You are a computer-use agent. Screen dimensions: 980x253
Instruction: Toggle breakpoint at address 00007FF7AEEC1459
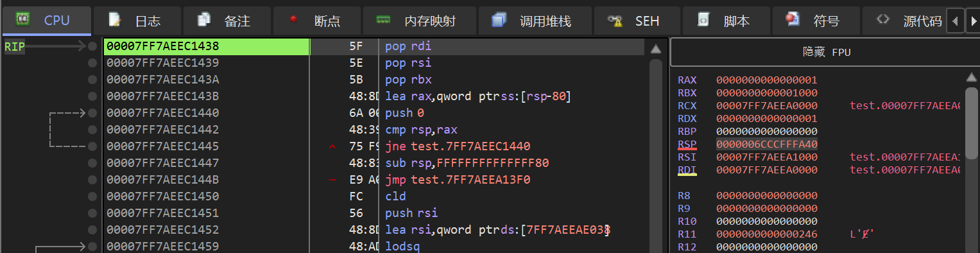[x=92, y=247]
